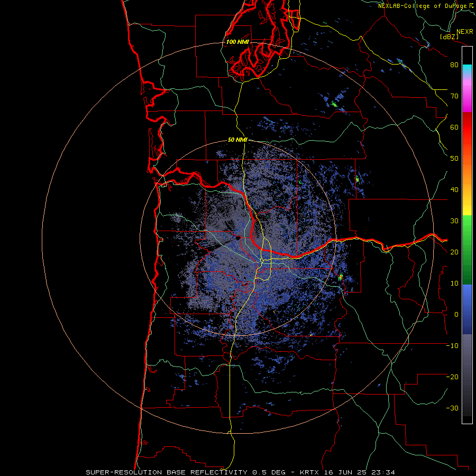
Task: Click the [dBZ] units label
Action: tap(449, 36)
